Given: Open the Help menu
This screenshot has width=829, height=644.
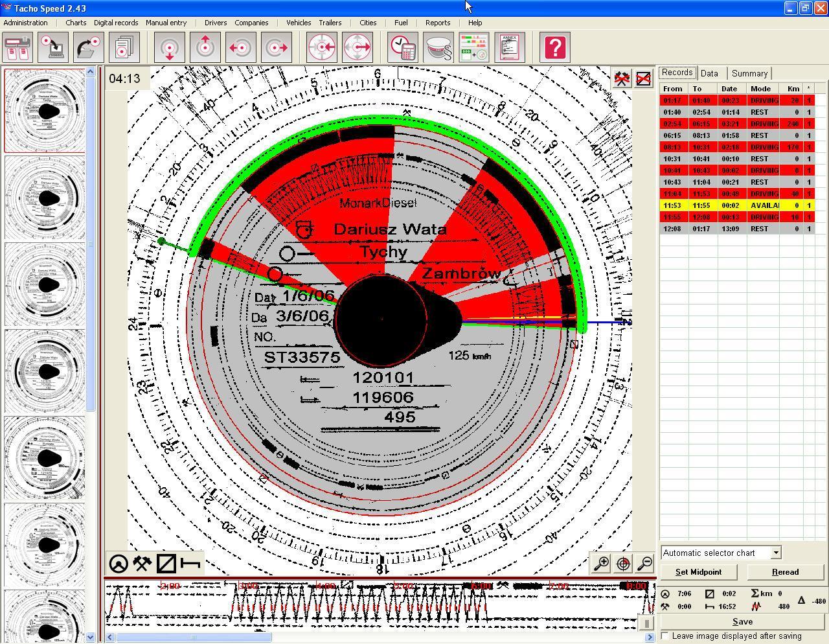Looking at the screenshot, I should coord(475,23).
